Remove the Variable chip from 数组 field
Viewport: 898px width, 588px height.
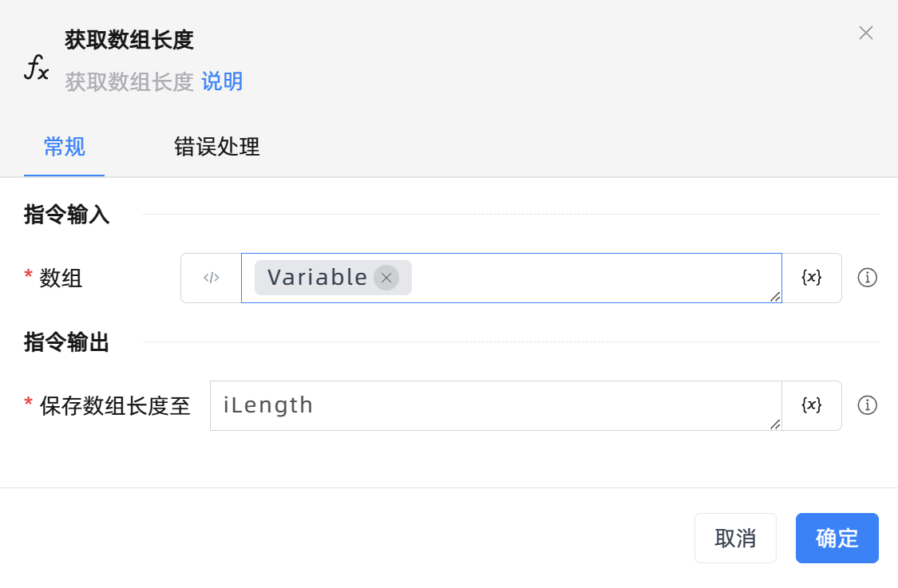point(386,278)
